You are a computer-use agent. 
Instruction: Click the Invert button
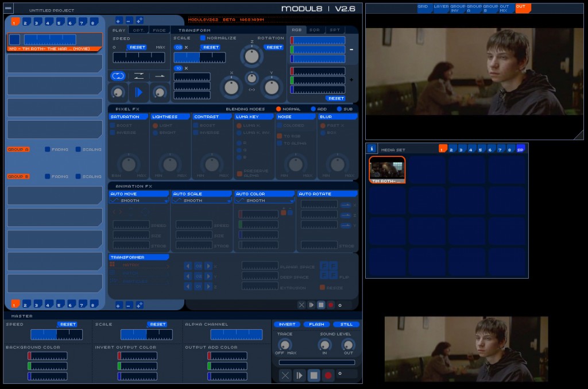click(x=287, y=324)
